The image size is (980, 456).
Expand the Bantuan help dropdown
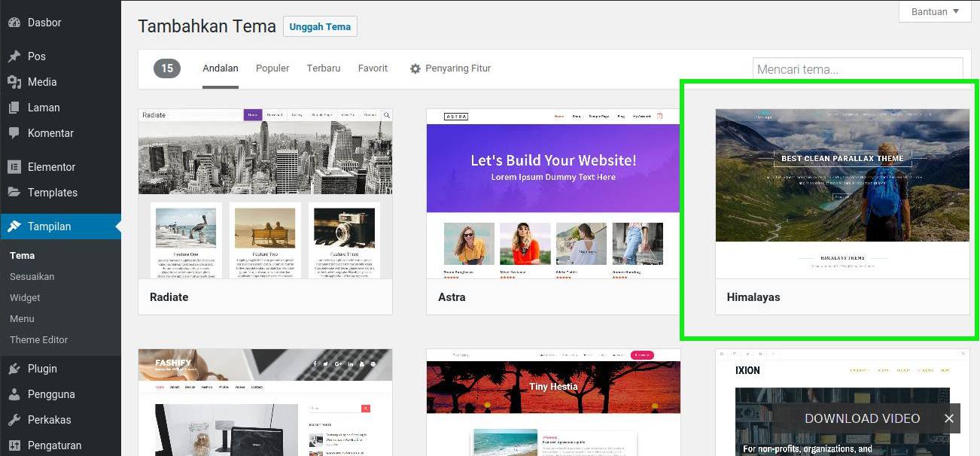[x=935, y=11]
